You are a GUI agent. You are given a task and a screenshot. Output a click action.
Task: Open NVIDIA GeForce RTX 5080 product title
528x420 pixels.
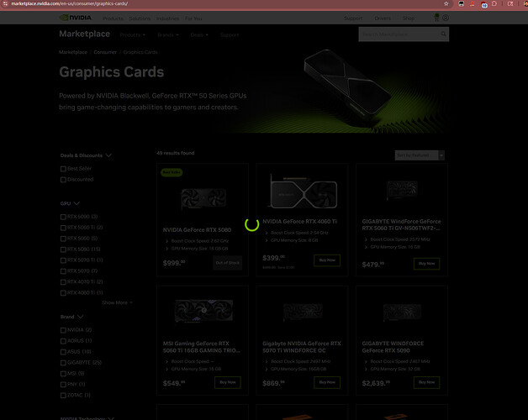(197, 230)
